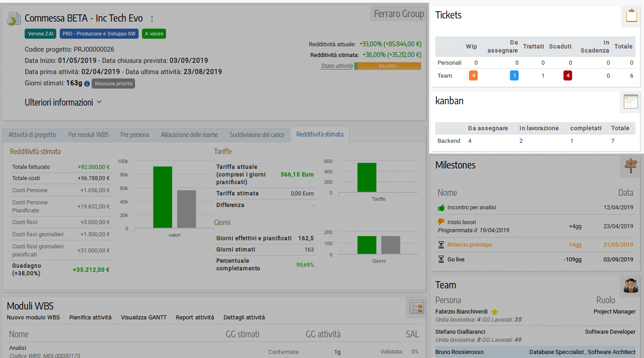Open the Team members icon

(630, 286)
